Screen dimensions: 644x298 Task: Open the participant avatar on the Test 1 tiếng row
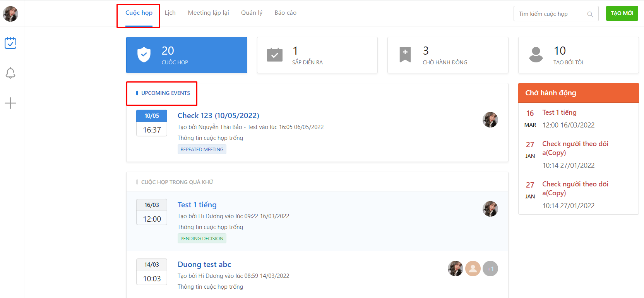pyautogui.click(x=490, y=209)
